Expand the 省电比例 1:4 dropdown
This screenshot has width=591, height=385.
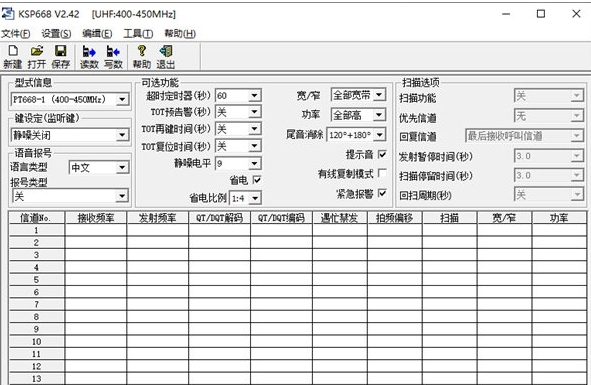(x=255, y=198)
